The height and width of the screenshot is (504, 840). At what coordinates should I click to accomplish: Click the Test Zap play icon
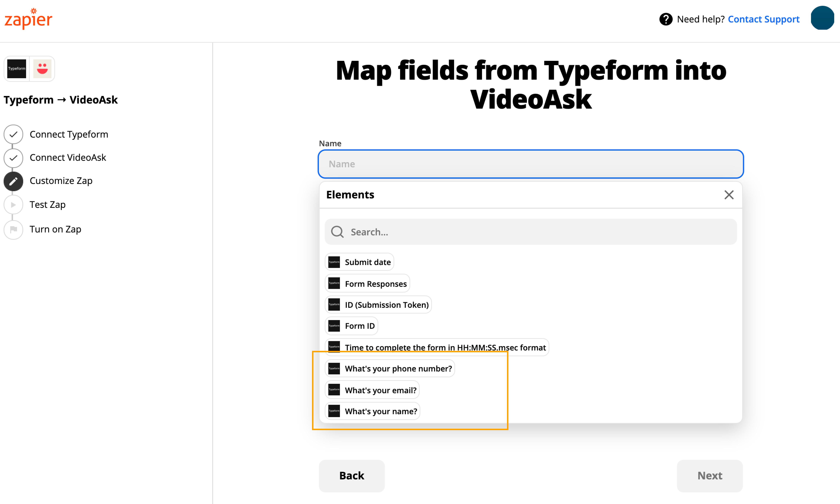tap(13, 205)
